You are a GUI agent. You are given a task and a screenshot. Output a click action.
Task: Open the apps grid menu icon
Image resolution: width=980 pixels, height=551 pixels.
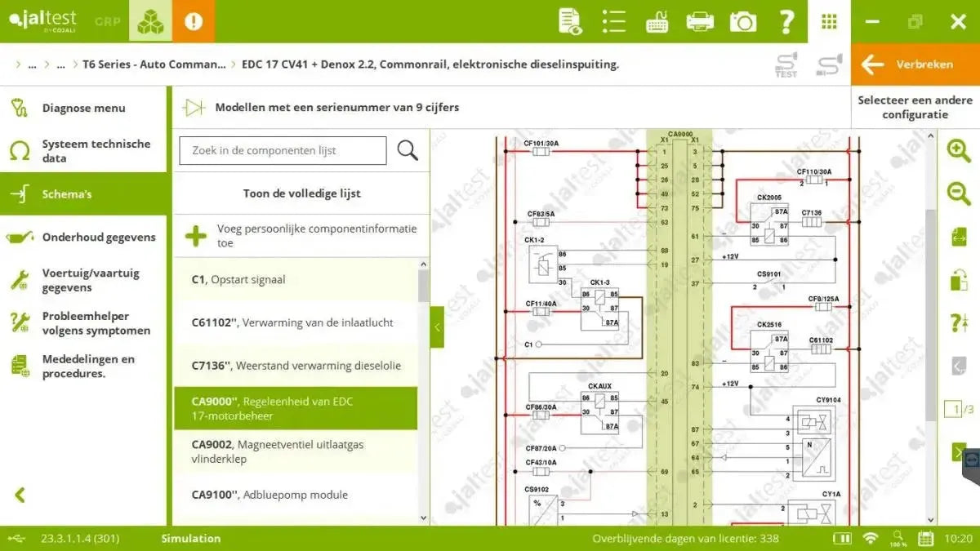(x=829, y=22)
